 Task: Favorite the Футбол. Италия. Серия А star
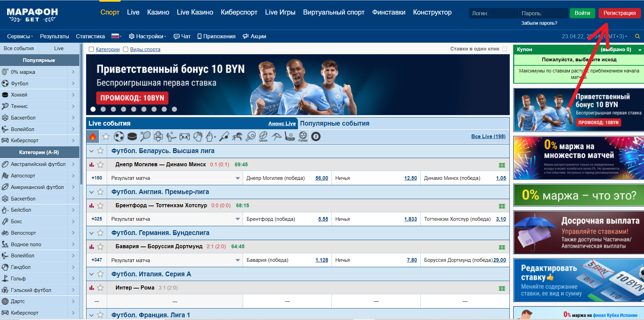point(100,274)
